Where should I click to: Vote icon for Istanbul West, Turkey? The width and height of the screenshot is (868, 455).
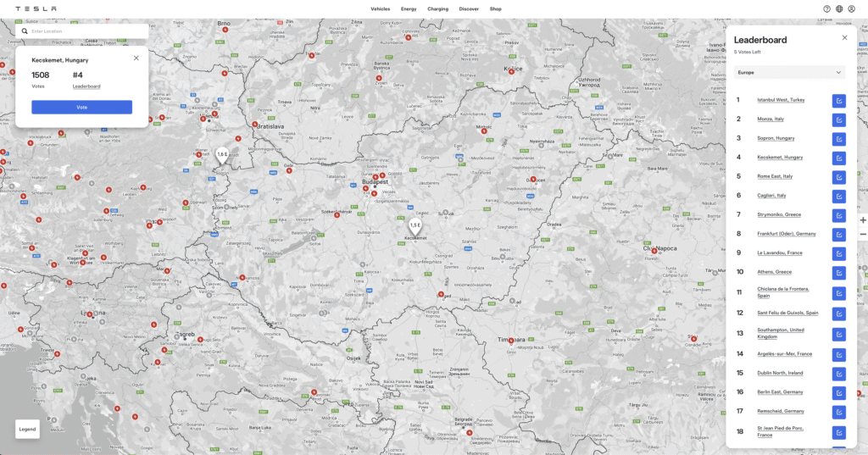coord(838,101)
